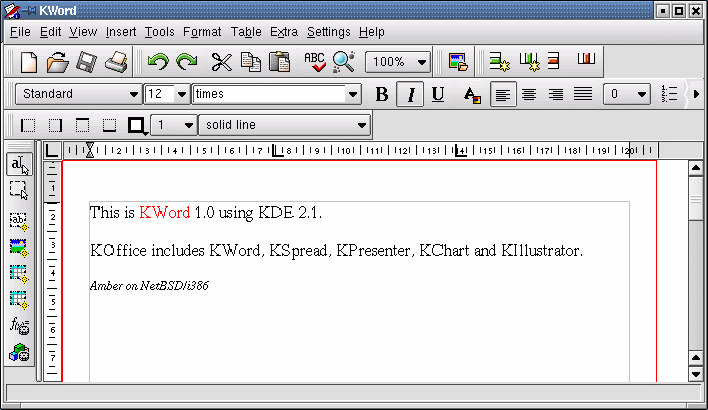Redo the action with the green forward arrow
This screenshot has width=708, height=410.
(186, 62)
